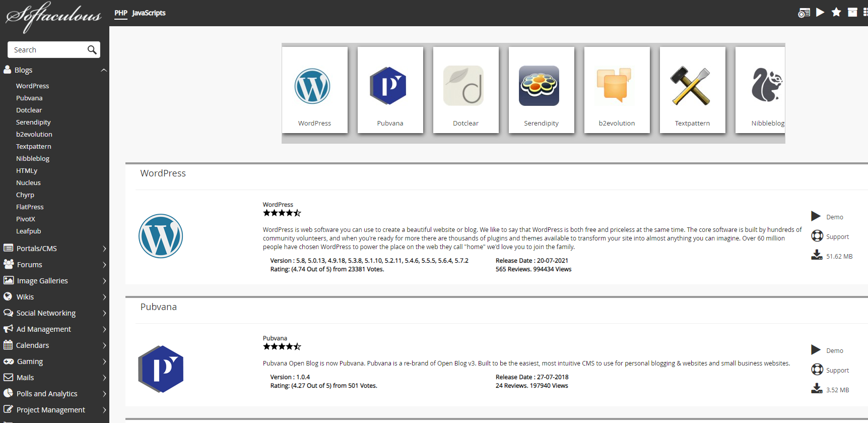
Task: Click the archive box icon in top bar
Action: (x=852, y=12)
